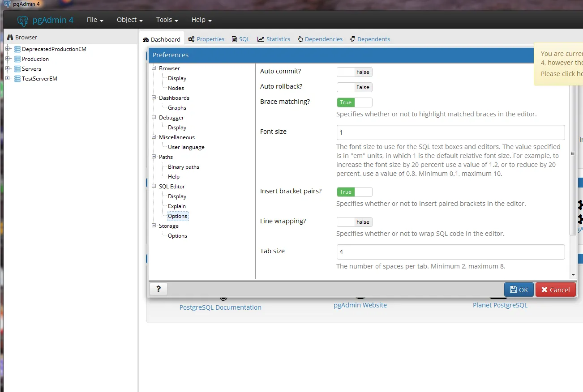Collapse the Browser preferences category
The height and width of the screenshot is (392, 583).
[x=154, y=68]
